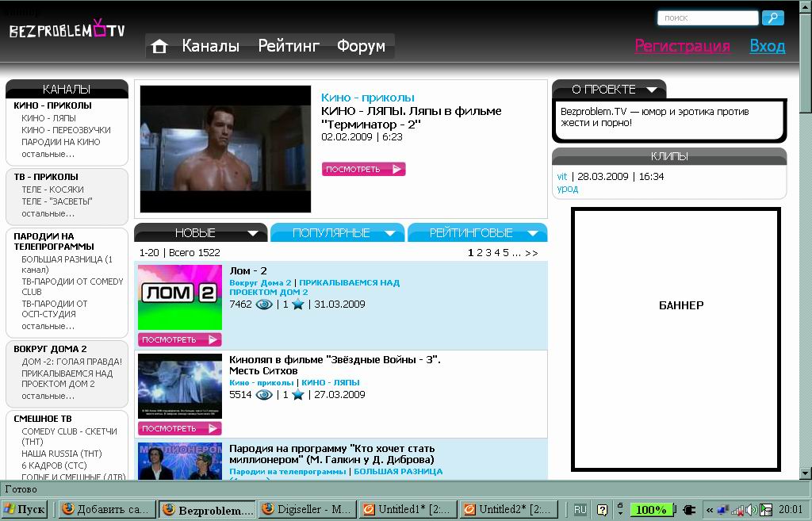
Task: Click остальные… under ВОКРУГ ДОМА 2
Action: 48,396
